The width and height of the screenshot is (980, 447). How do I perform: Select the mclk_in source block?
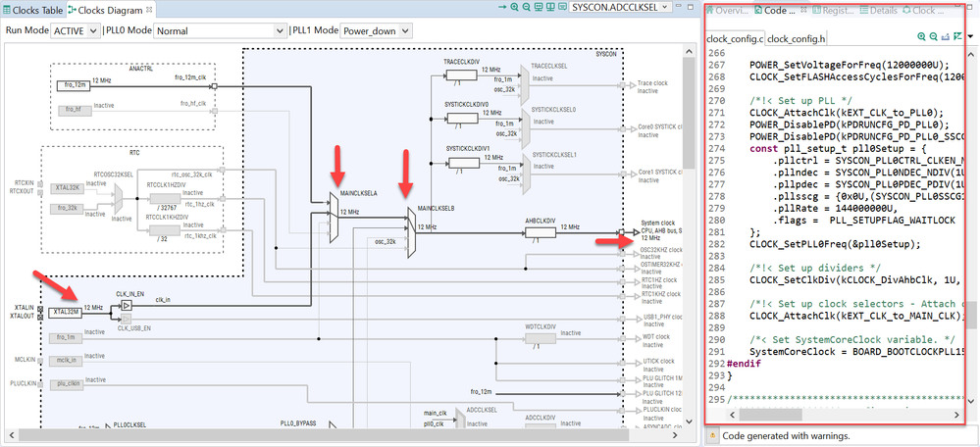click(65, 360)
